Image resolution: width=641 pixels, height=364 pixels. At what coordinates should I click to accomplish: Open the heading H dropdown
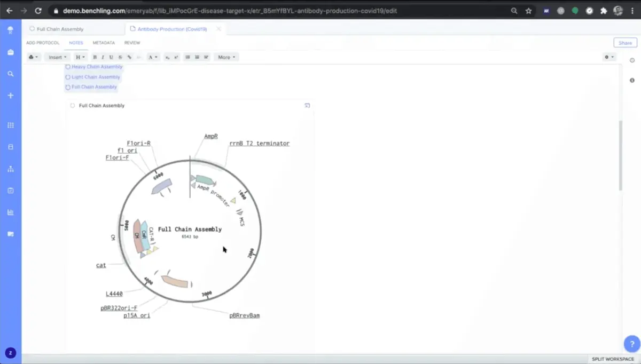80,57
